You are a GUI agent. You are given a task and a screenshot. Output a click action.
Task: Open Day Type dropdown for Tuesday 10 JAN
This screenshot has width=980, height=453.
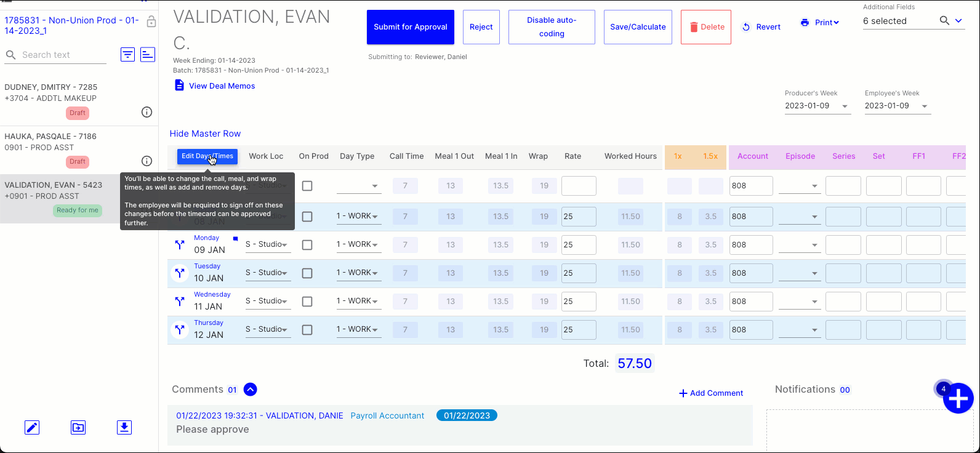(x=359, y=273)
